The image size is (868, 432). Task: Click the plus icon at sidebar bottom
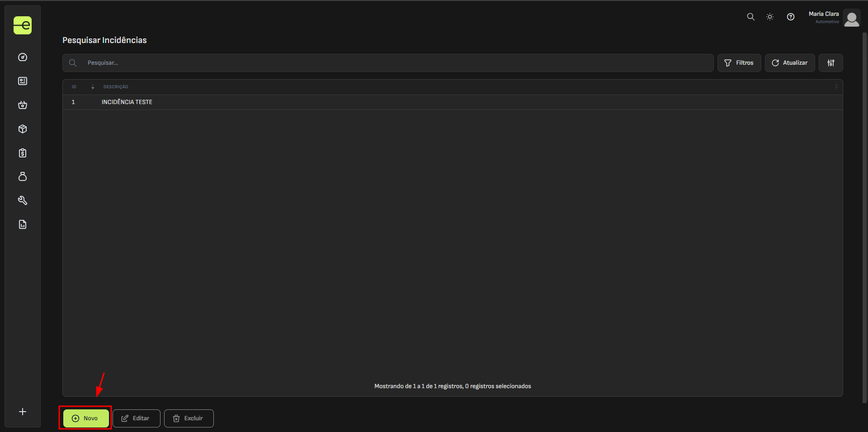point(23,412)
